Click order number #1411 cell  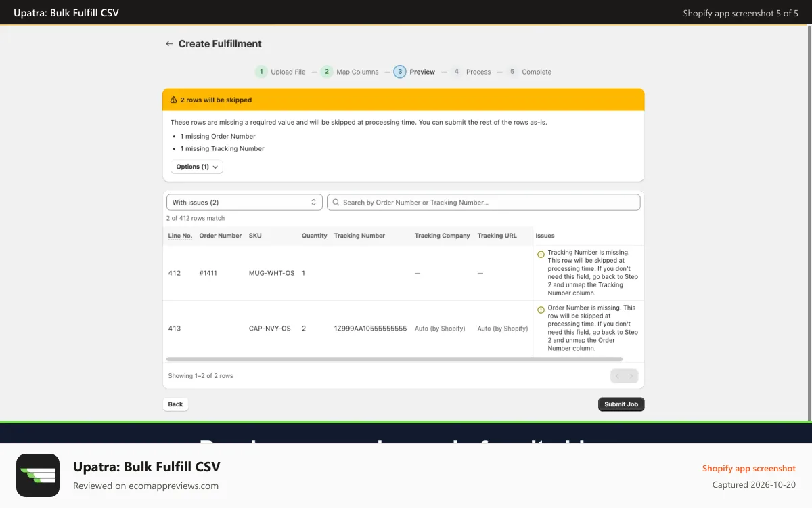point(208,273)
